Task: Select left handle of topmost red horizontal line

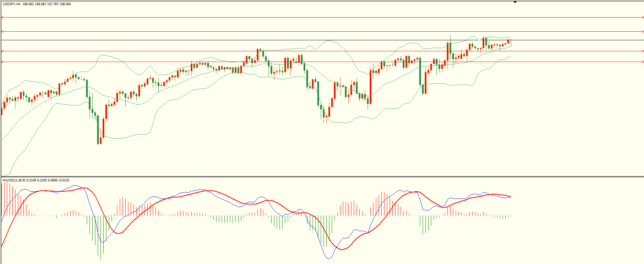Action: click(2, 17)
